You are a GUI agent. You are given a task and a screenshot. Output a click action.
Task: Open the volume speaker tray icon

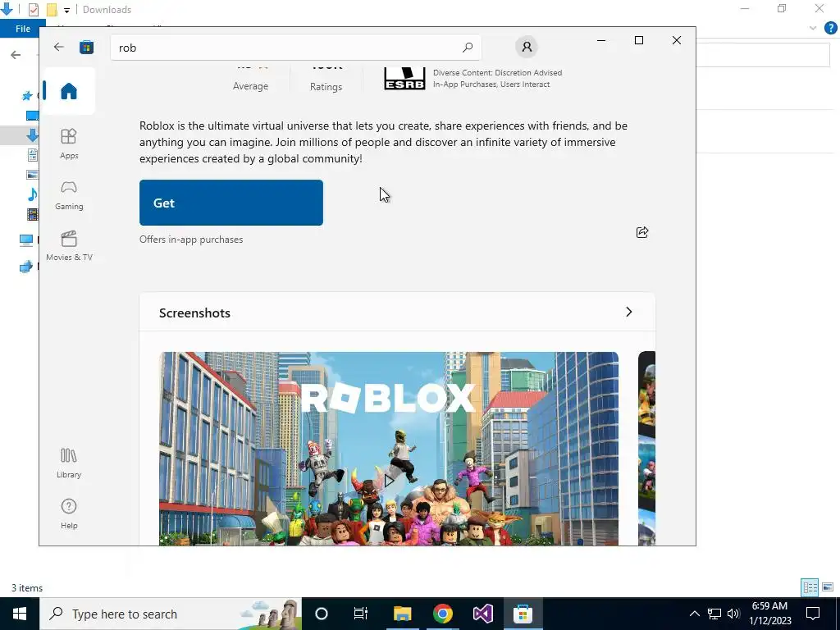733,614
